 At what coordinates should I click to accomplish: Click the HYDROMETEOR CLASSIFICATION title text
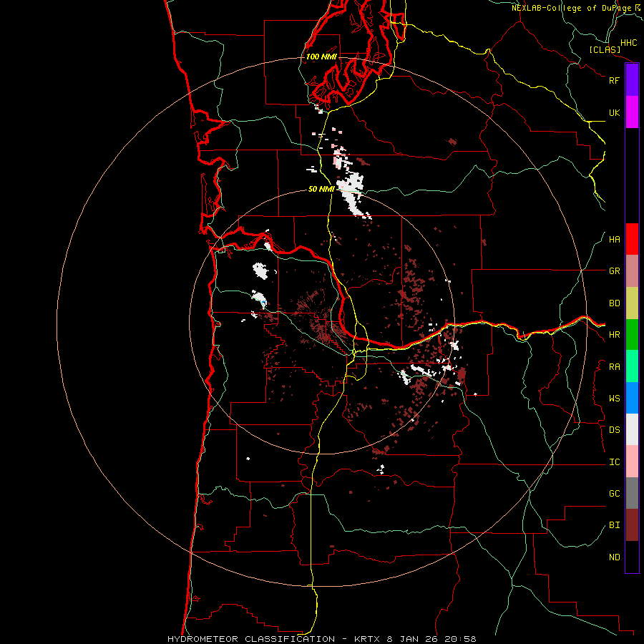(x=251, y=639)
